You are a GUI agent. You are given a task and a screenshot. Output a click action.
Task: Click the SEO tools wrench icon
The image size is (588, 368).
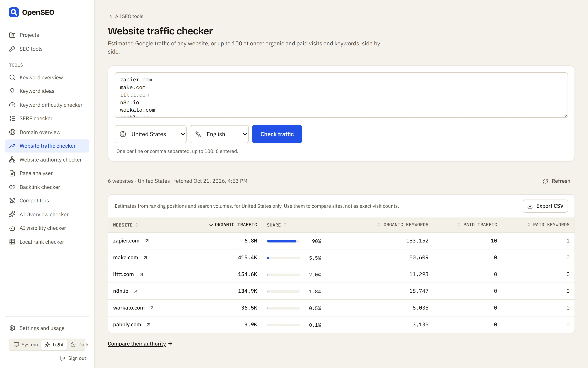(12, 49)
